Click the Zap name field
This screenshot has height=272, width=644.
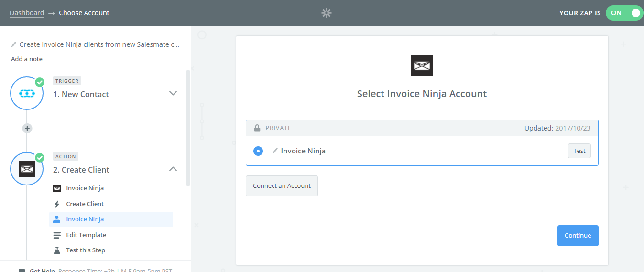96,44
